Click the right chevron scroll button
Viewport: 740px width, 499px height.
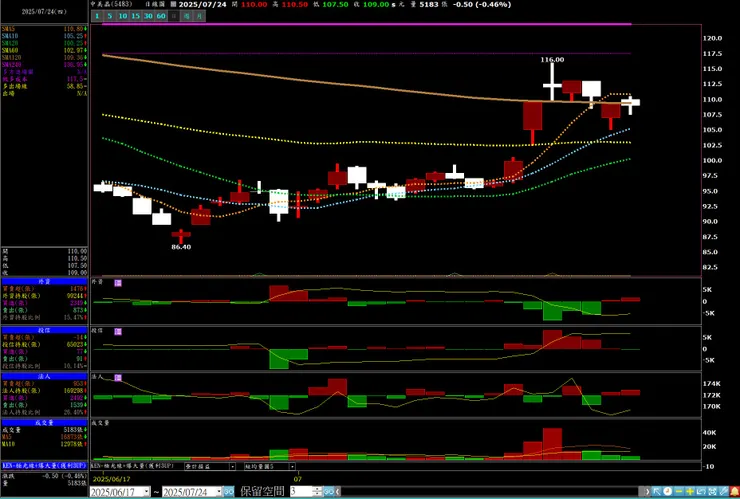[x=647, y=491]
